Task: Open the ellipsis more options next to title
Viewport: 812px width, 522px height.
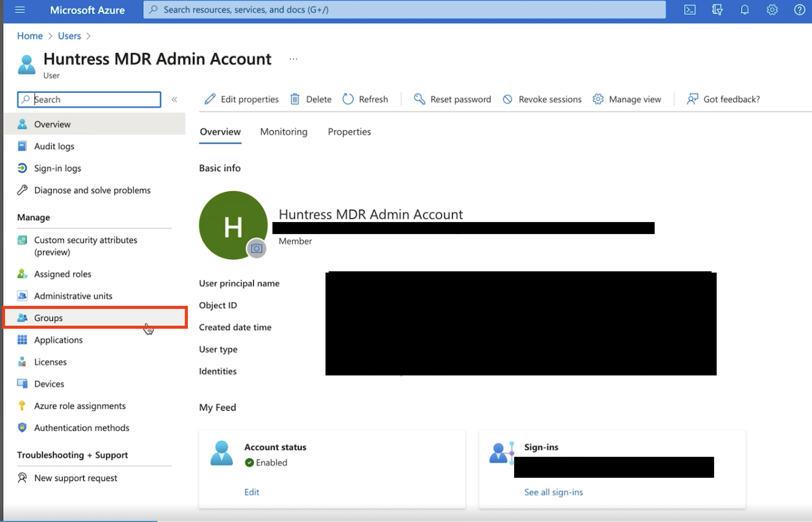Action: (x=293, y=59)
